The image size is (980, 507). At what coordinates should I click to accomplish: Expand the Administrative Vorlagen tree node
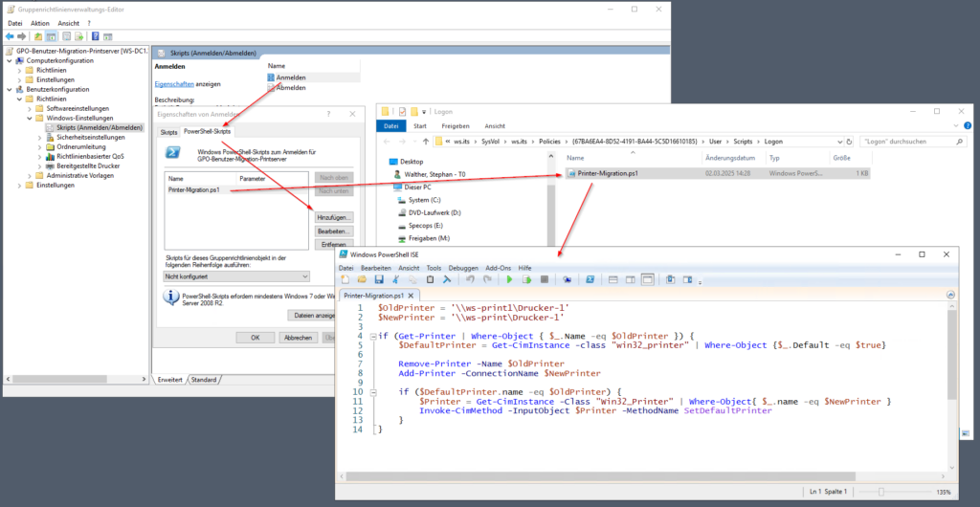[x=30, y=175]
